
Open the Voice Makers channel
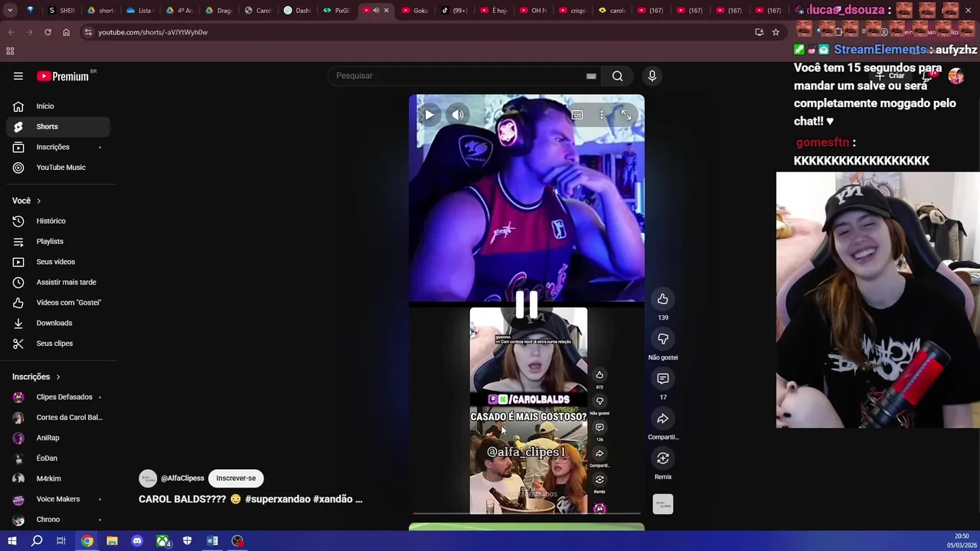(x=57, y=499)
